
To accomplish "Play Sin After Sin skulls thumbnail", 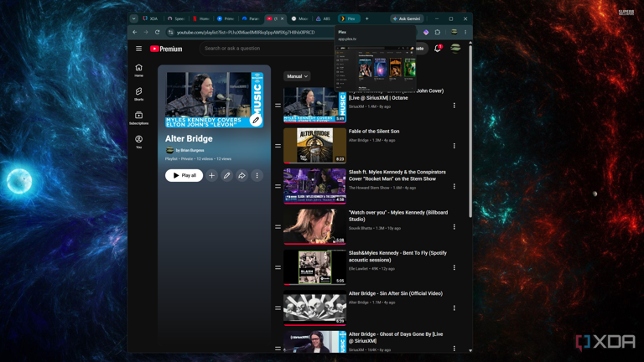I will coord(314,308).
